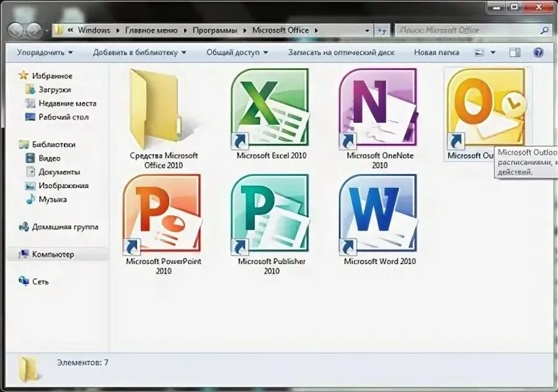The image size is (558, 392).
Task: Go to Windows via the address bar
Action: (x=92, y=30)
